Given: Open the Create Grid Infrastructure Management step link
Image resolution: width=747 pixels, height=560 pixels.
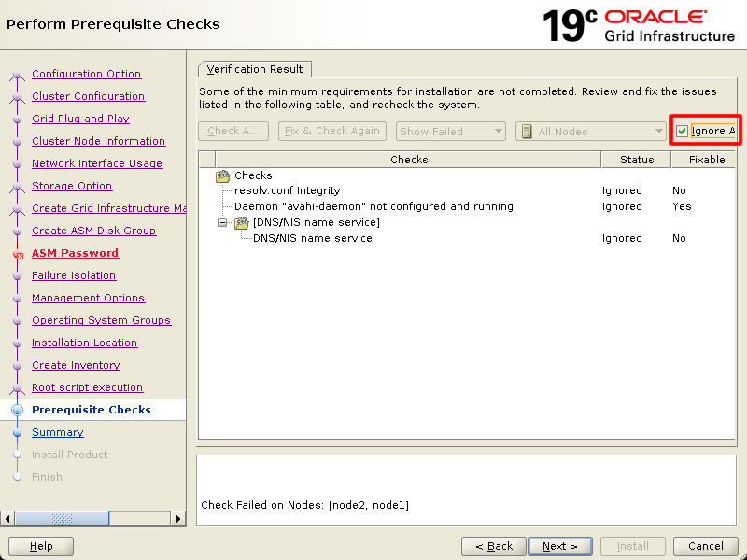Looking at the screenshot, I should [x=109, y=208].
